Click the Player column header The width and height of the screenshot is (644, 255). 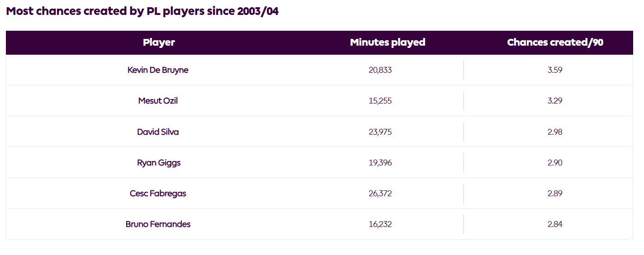tap(159, 42)
